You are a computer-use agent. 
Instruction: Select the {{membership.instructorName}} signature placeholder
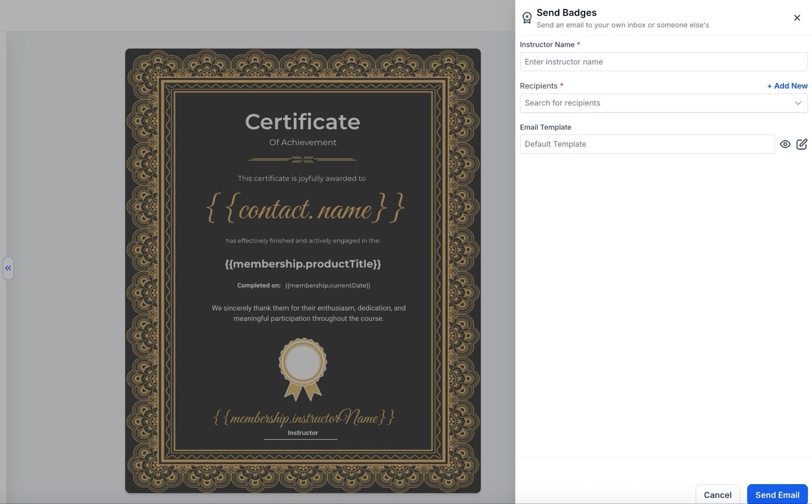coord(303,417)
